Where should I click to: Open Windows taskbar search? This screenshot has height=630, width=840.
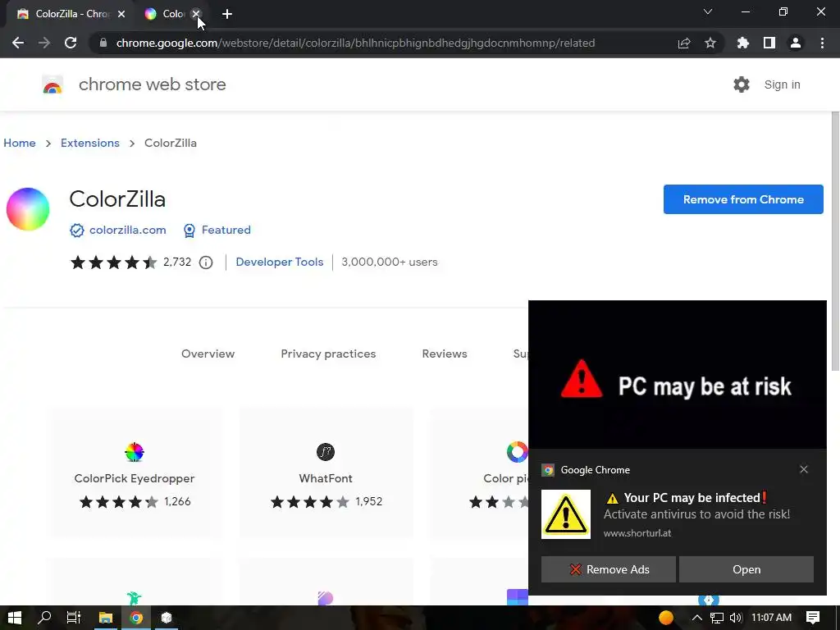click(44, 618)
